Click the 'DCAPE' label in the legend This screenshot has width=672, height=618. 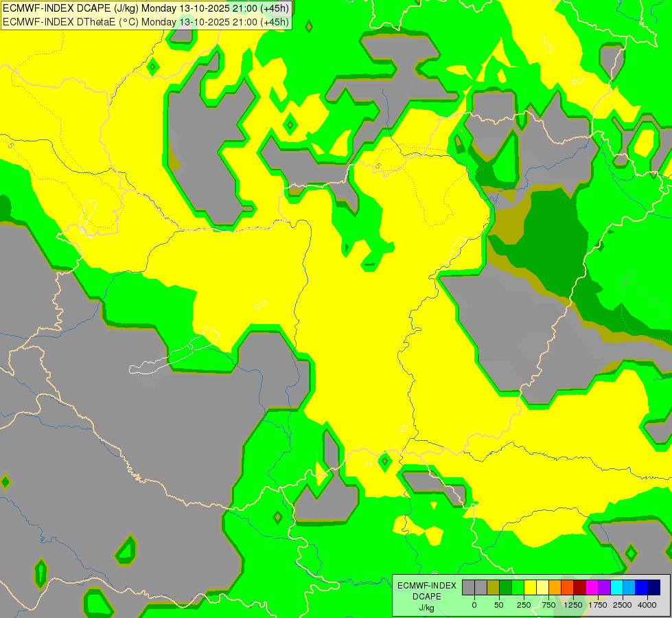point(427,597)
